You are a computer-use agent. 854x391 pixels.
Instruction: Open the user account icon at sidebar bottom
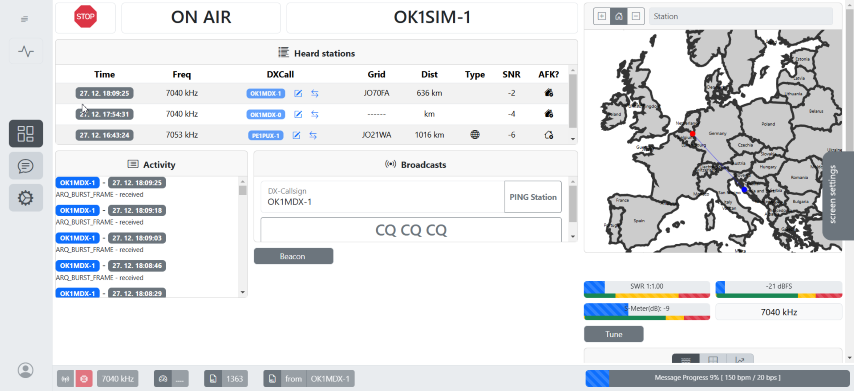(x=26, y=370)
